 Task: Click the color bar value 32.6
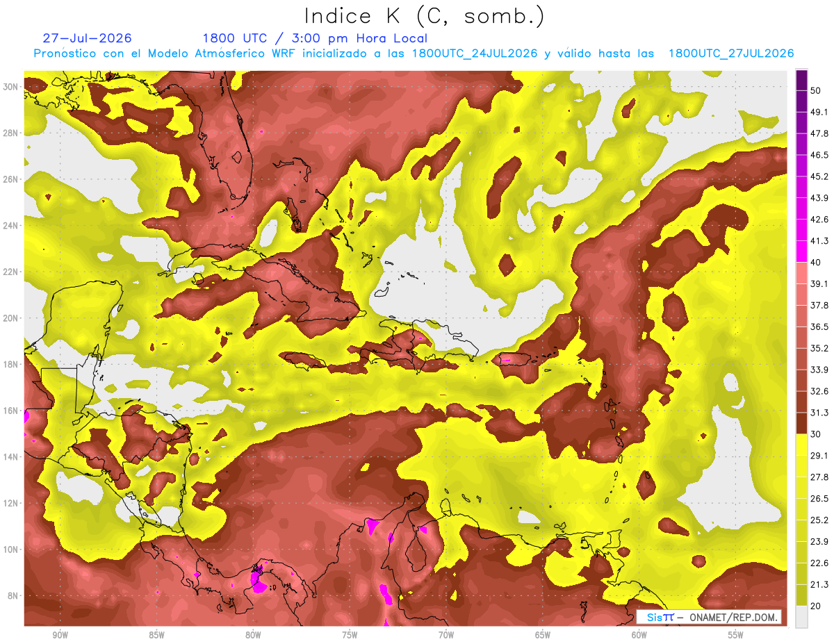click(x=820, y=391)
